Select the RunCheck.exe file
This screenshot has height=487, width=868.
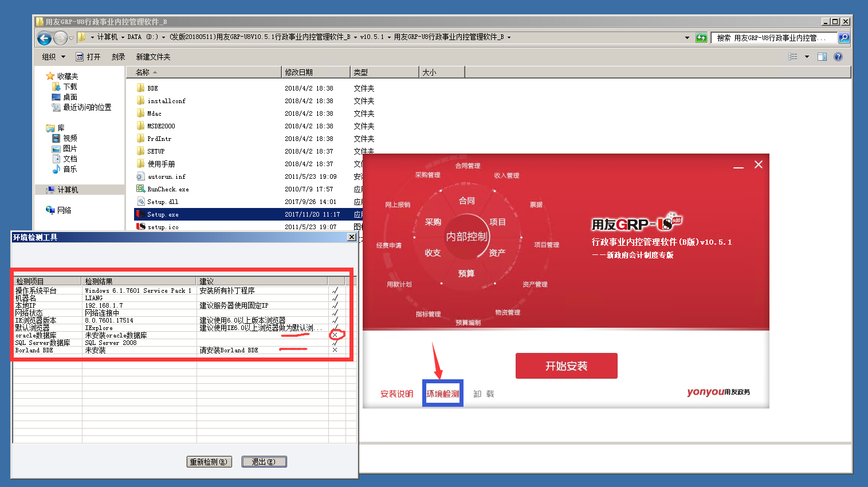pos(163,189)
